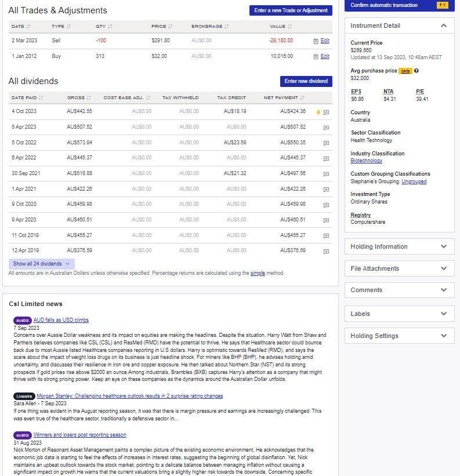Click the Computershare registry value
This screenshot has width=460, height=476.
click(368, 222)
